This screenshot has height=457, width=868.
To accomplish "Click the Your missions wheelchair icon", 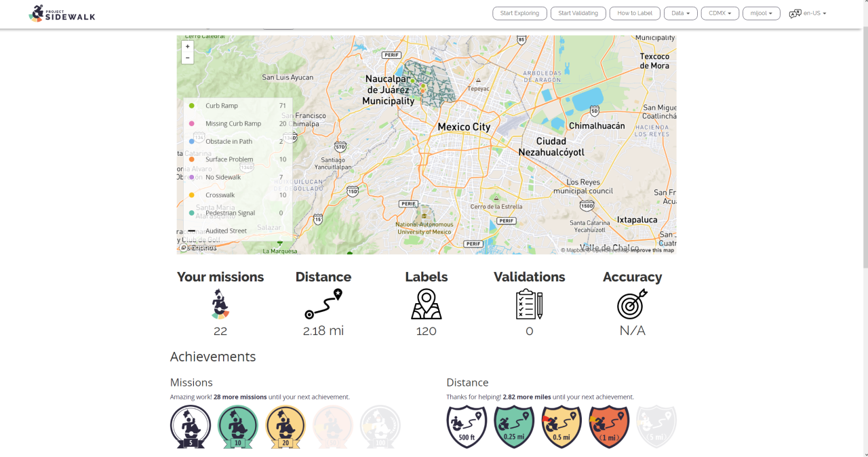I will coord(220,304).
